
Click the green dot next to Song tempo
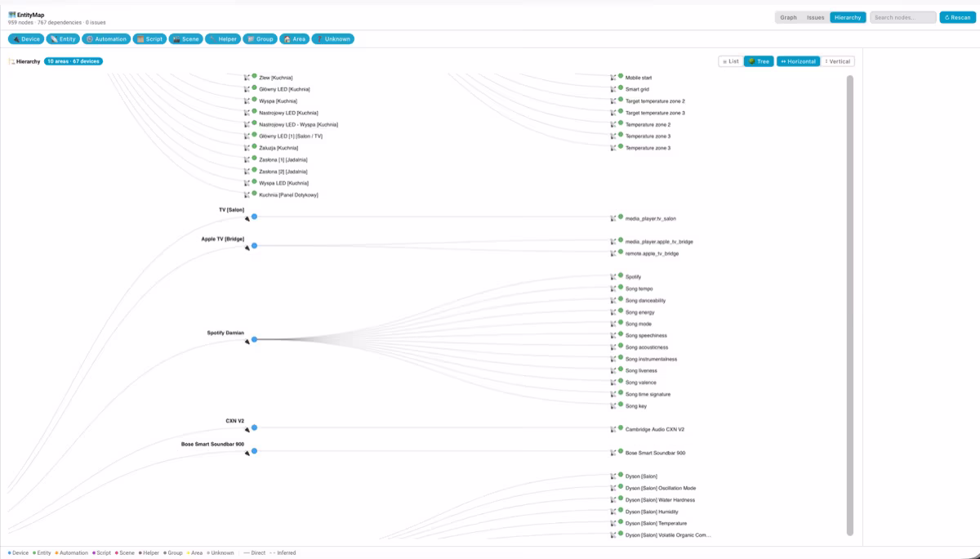point(621,287)
